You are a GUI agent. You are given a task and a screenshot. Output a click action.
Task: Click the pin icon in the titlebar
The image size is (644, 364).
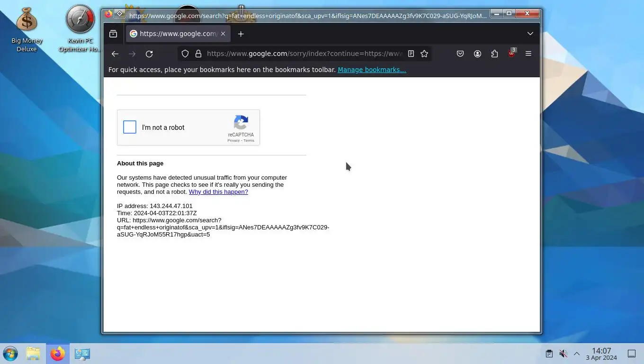[120, 14]
